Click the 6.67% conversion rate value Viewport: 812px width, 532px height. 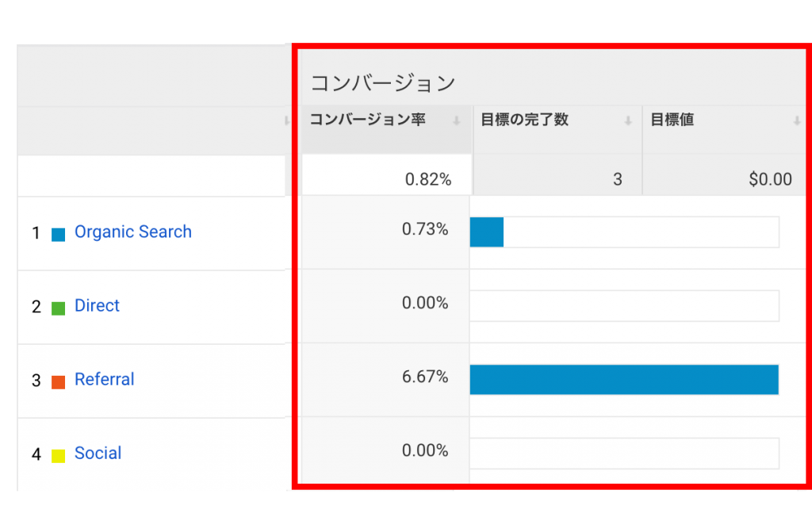click(425, 377)
